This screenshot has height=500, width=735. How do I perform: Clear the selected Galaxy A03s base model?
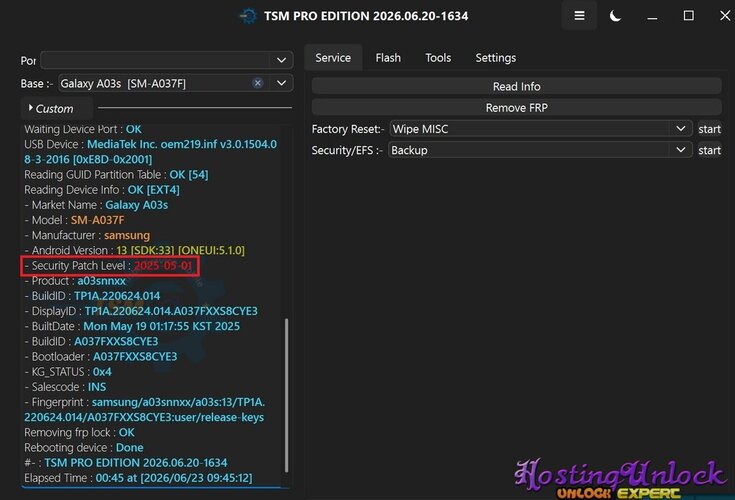point(257,83)
